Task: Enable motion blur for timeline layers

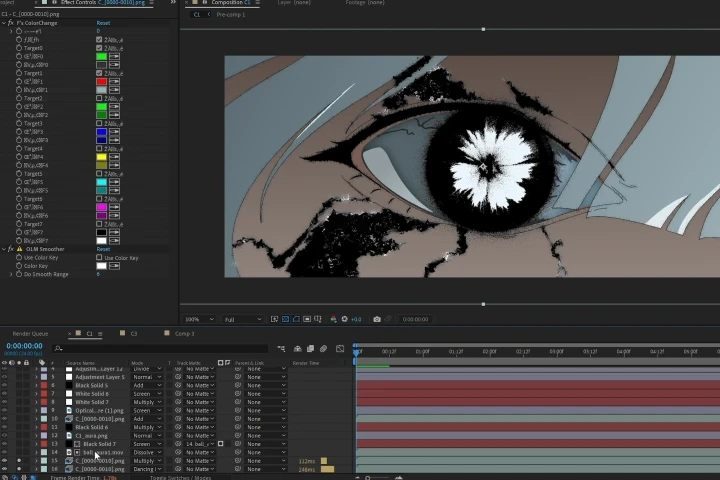Action: click(x=324, y=349)
